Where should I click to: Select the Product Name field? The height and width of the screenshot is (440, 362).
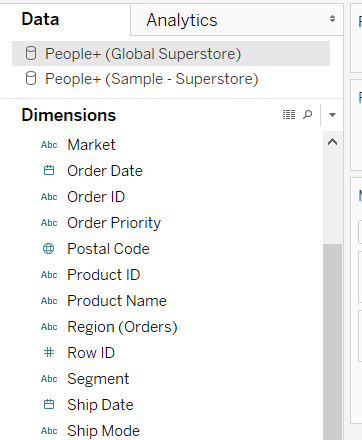(x=117, y=301)
